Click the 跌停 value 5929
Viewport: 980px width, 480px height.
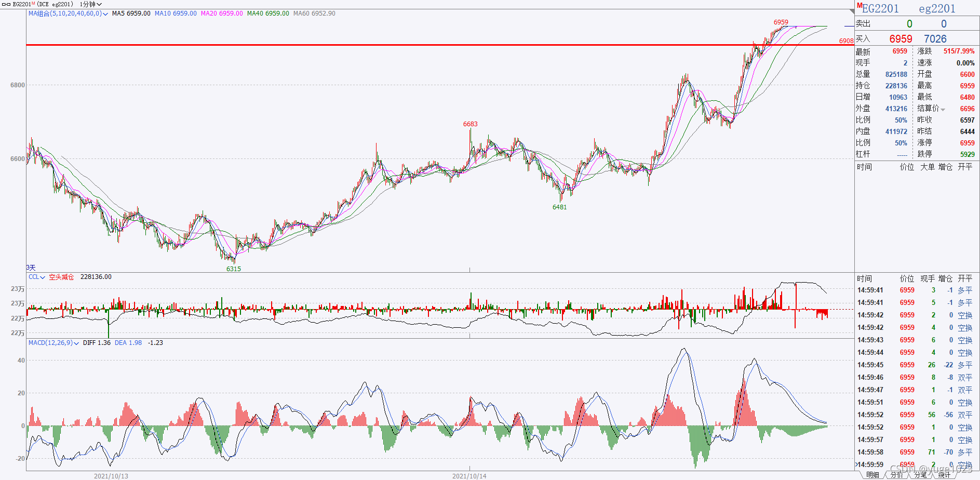pos(967,154)
